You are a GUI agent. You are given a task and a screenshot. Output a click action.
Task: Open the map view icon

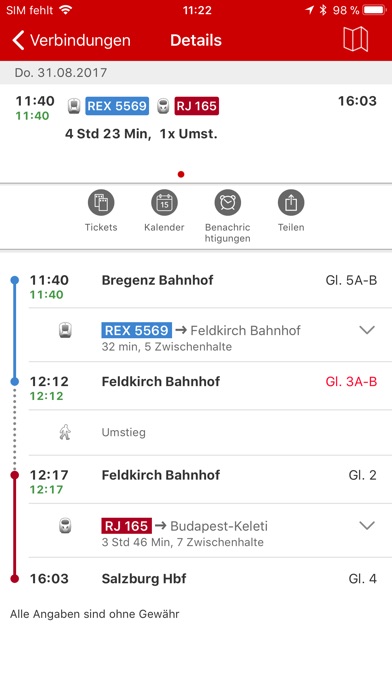point(356,40)
